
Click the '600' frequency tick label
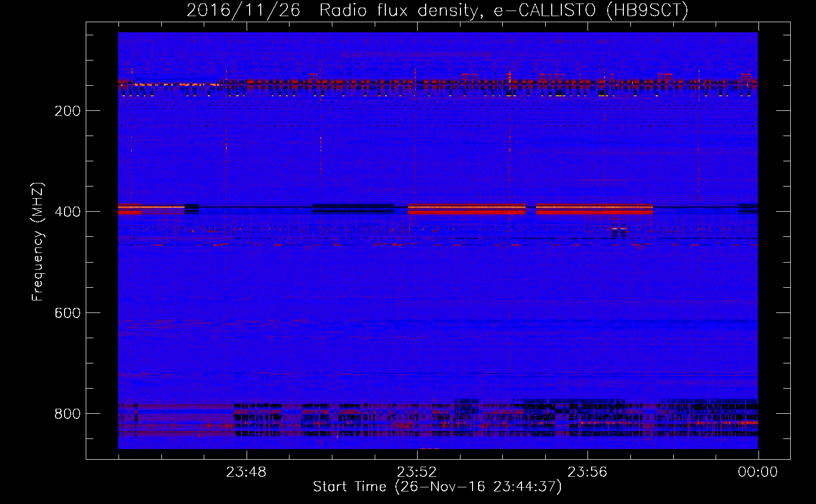coord(68,313)
